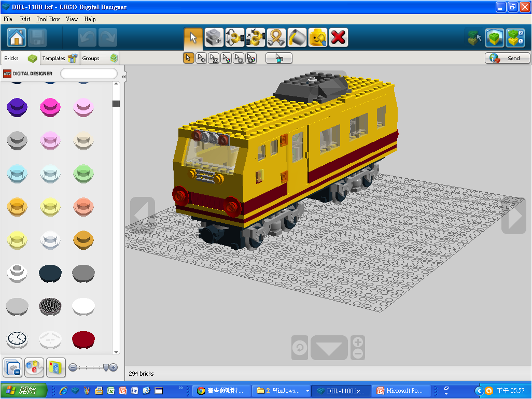Pick the Flex tool

[x=276, y=38]
